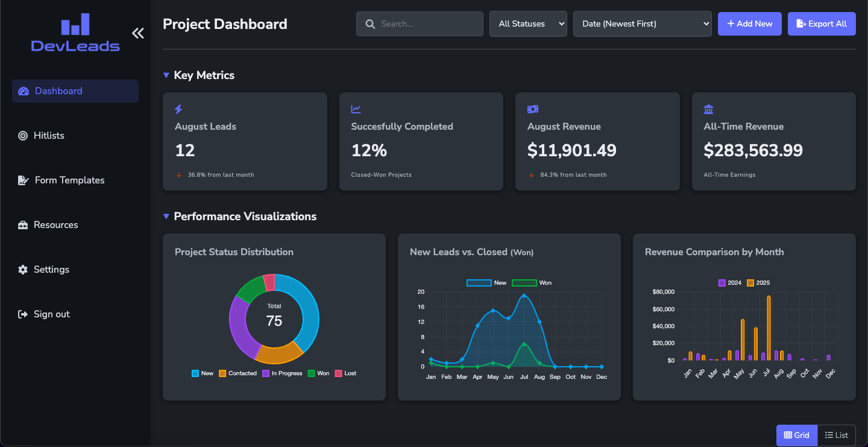Click the Hitlists target icon
This screenshot has width=868, height=447.
[x=23, y=136]
